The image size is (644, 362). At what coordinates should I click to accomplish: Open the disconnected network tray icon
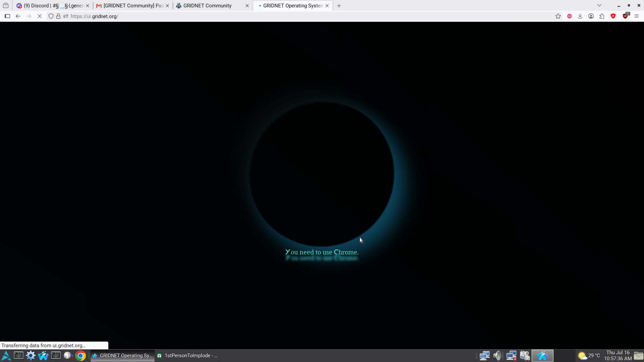[x=511, y=356]
